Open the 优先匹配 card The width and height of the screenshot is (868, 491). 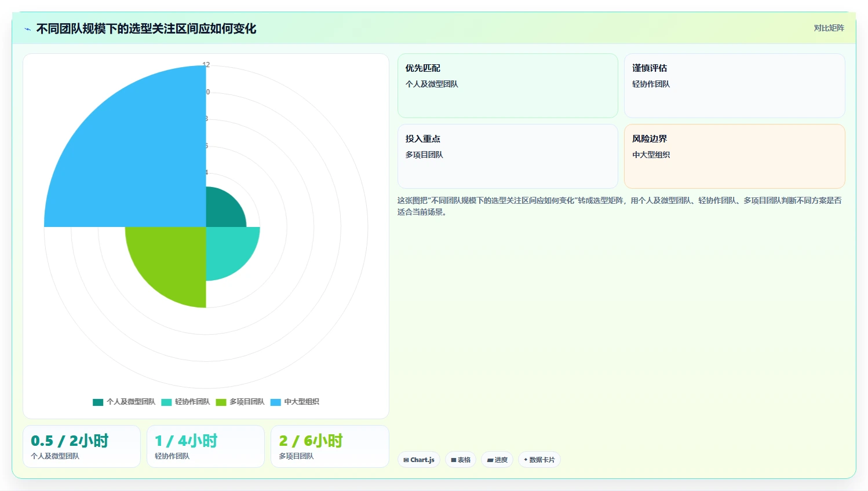tap(508, 86)
